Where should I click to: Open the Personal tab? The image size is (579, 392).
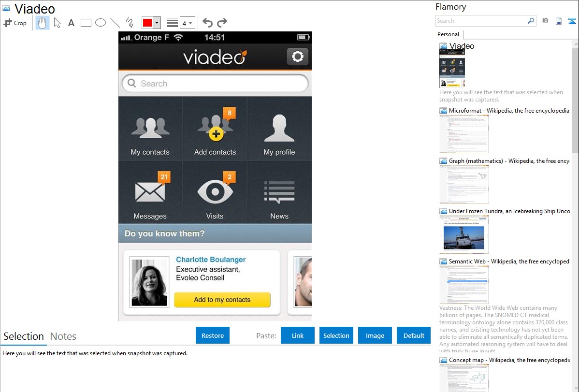pos(449,34)
